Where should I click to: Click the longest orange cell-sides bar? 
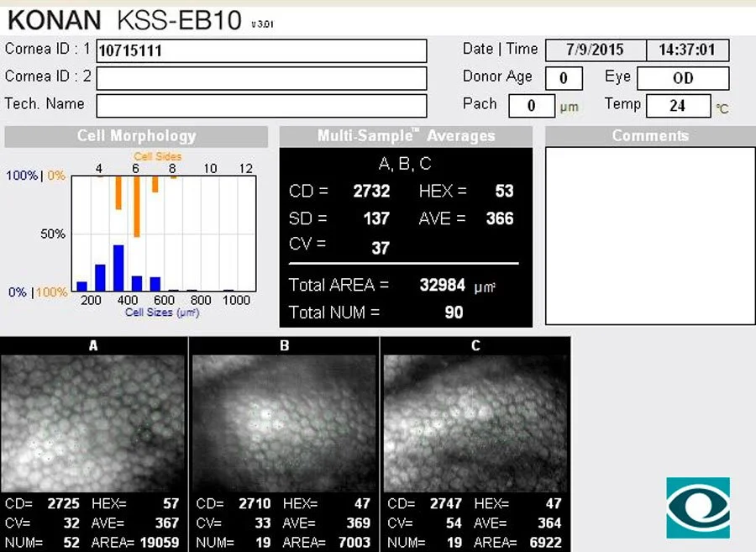coord(136,207)
